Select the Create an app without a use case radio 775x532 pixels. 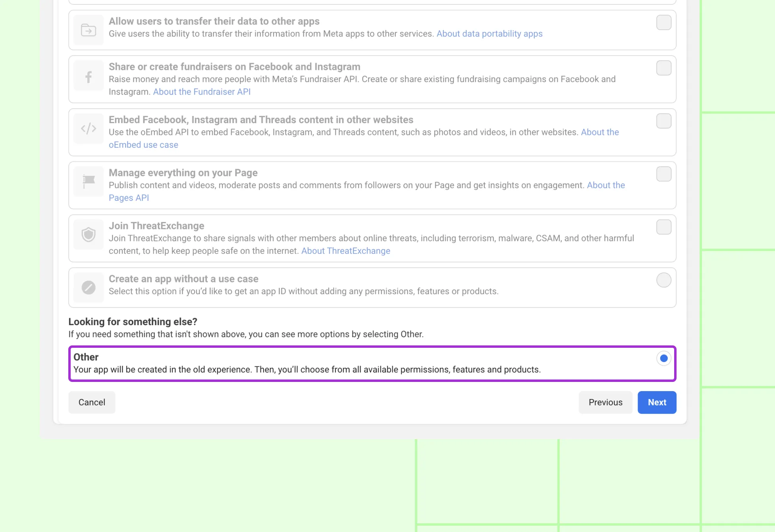tap(663, 280)
